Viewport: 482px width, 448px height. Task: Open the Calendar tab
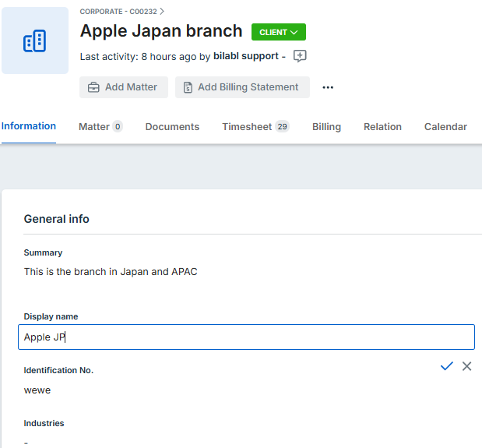click(445, 127)
